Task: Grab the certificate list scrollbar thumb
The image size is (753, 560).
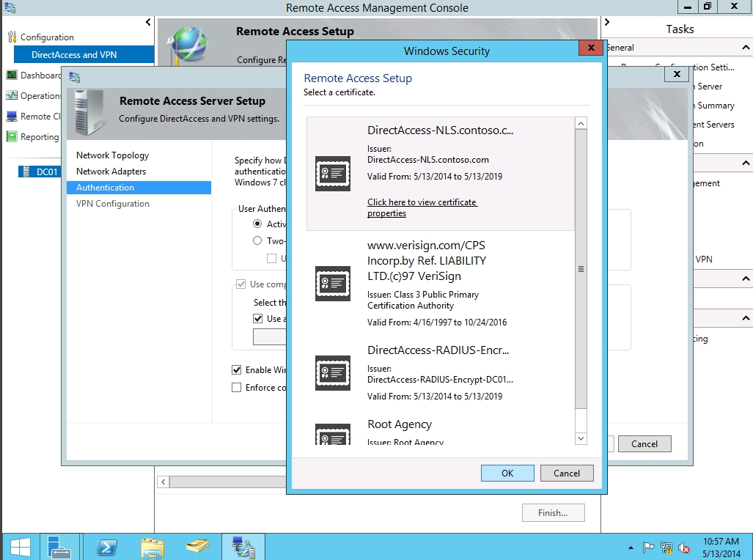Action: (581, 269)
